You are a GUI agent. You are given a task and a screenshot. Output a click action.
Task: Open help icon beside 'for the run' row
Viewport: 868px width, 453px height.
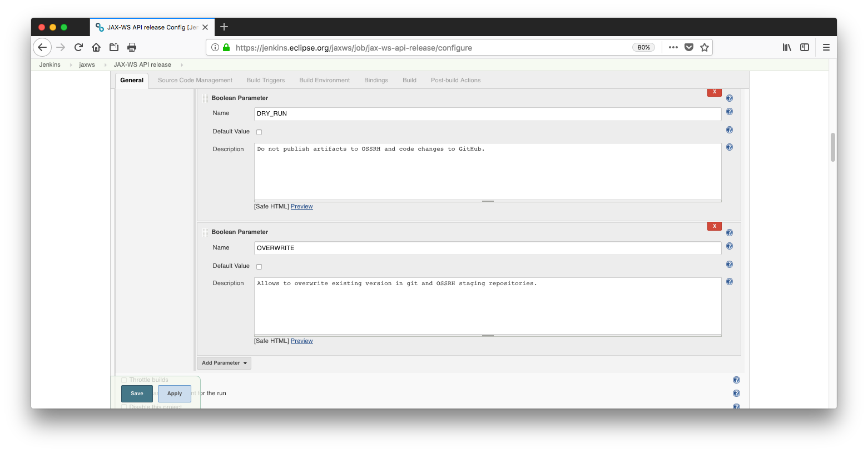736,394
